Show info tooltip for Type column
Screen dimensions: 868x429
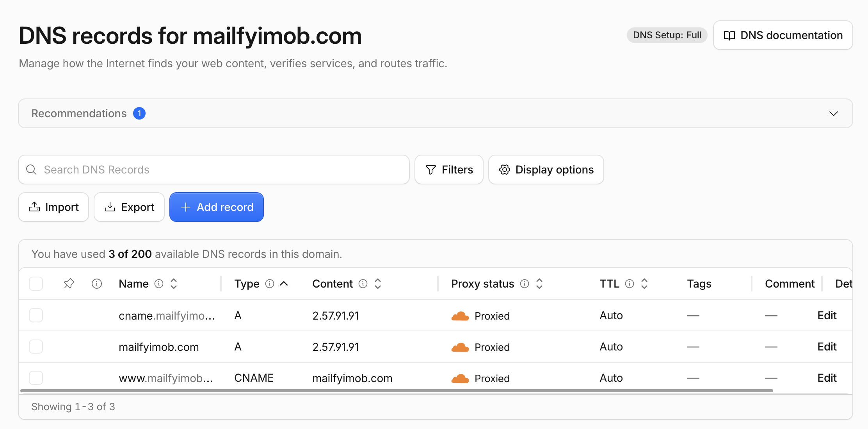270,284
